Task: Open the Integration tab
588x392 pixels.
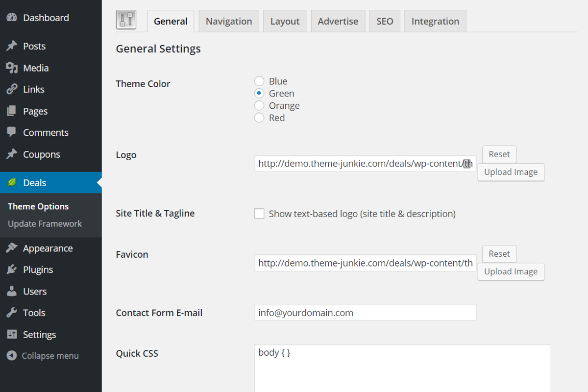Action: (x=435, y=21)
